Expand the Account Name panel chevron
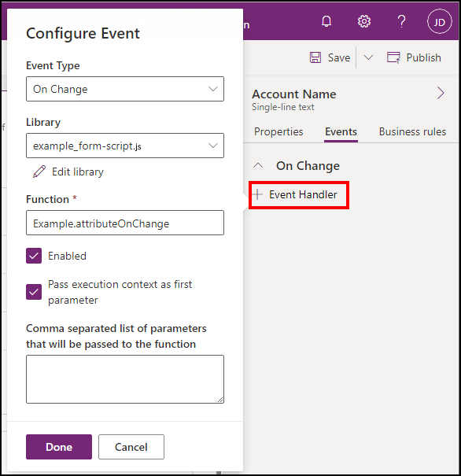The image size is (461, 476). (441, 93)
